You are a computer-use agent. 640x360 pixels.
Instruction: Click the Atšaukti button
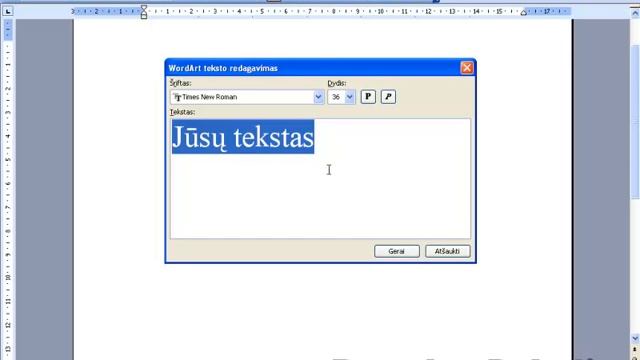(447, 251)
